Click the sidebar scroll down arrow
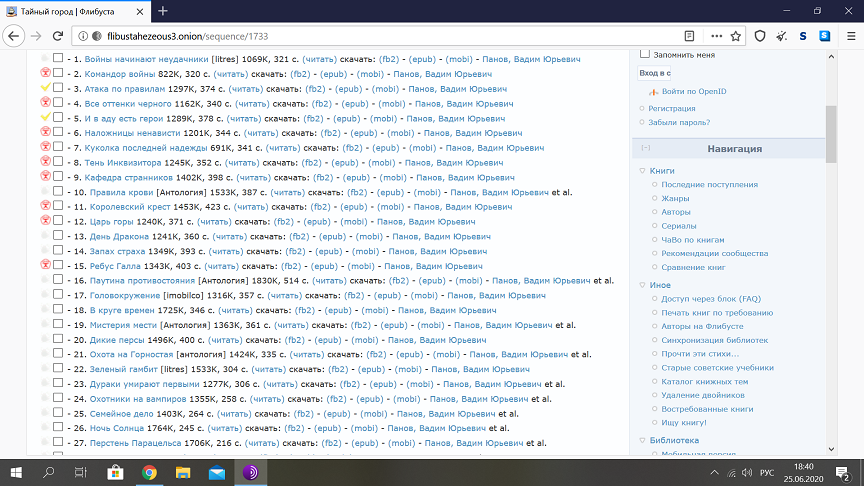This screenshot has width=864, height=486. [831, 449]
